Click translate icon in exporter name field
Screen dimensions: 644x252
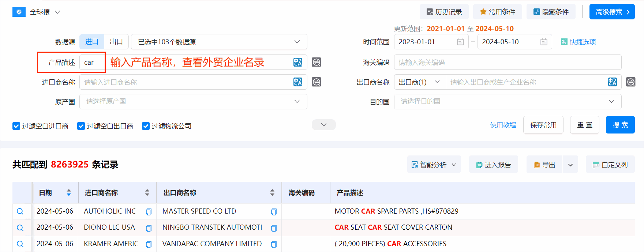(612, 82)
